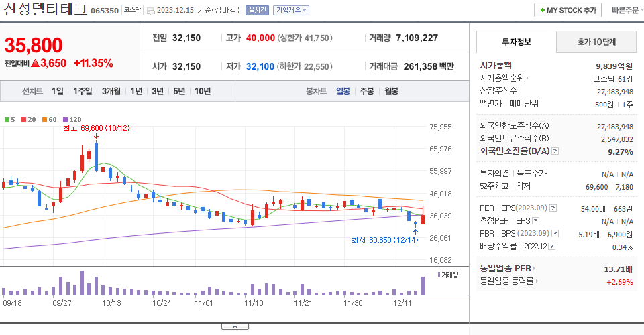Click the 최저 30,650 (12/14) chart marker
The width and height of the screenshot is (644, 335).
[x=385, y=240]
